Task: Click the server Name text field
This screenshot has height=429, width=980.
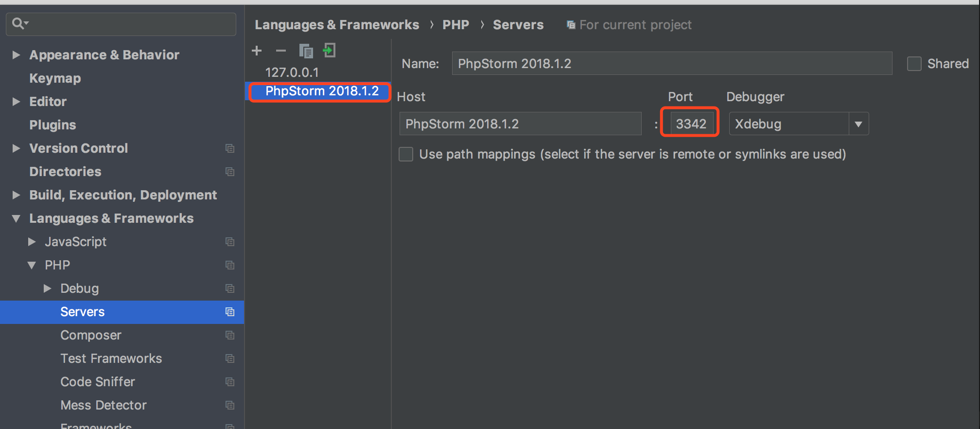Action: (671, 64)
